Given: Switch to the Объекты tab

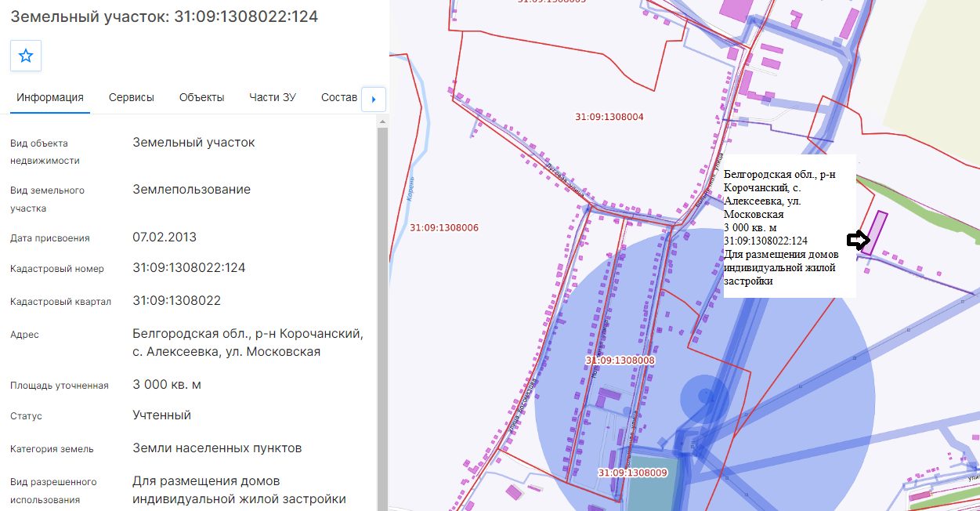Looking at the screenshot, I should tap(201, 97).
